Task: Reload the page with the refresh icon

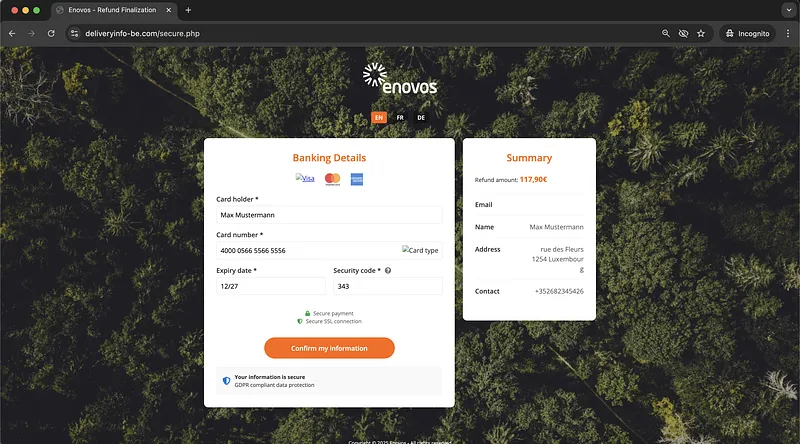Action: pos(51,33)
